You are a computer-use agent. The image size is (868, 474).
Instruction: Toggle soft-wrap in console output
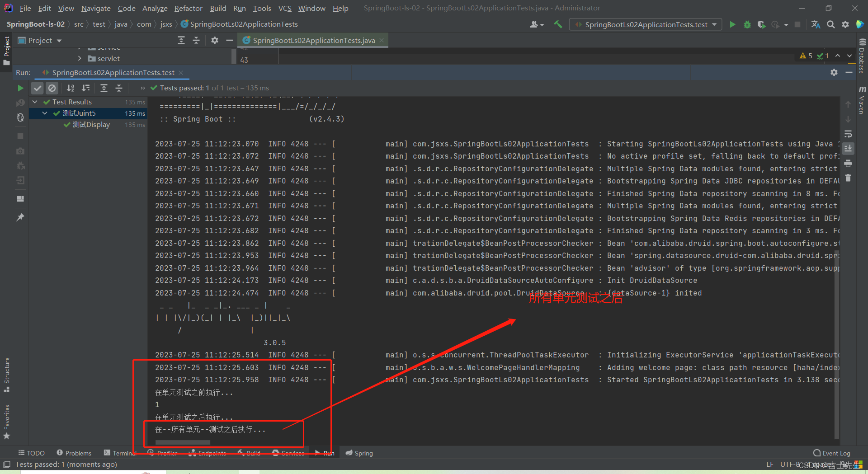coord(848,134)
